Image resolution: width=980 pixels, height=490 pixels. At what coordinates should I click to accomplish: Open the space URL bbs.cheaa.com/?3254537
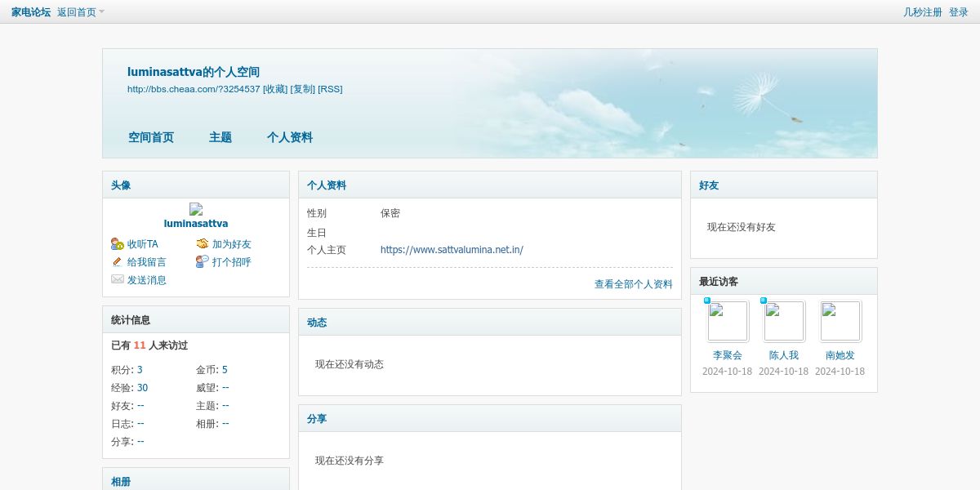[x=194, y=89]
